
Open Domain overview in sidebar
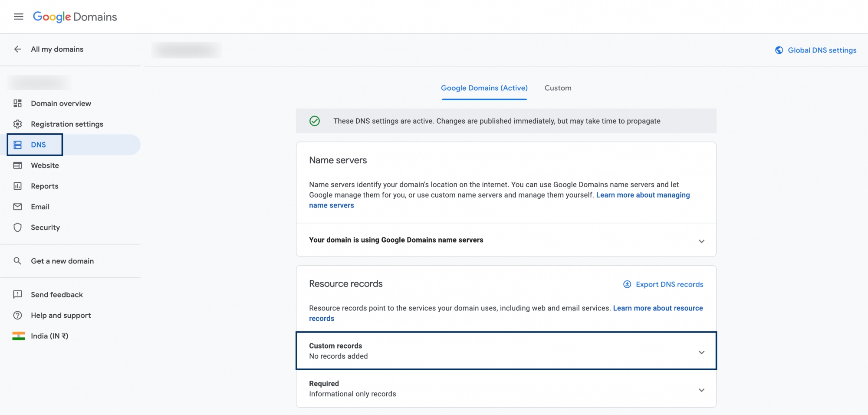61,103
